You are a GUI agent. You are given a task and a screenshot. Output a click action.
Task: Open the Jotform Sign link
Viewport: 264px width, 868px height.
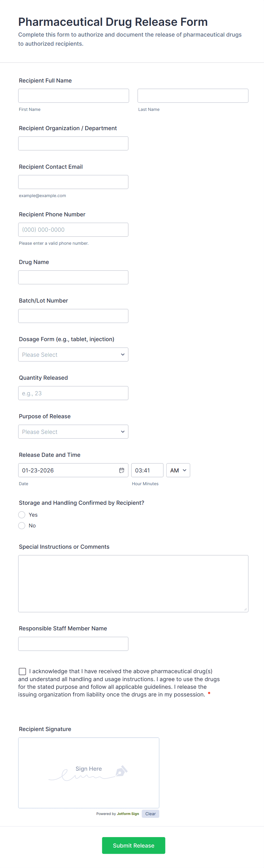click(127, 814)
